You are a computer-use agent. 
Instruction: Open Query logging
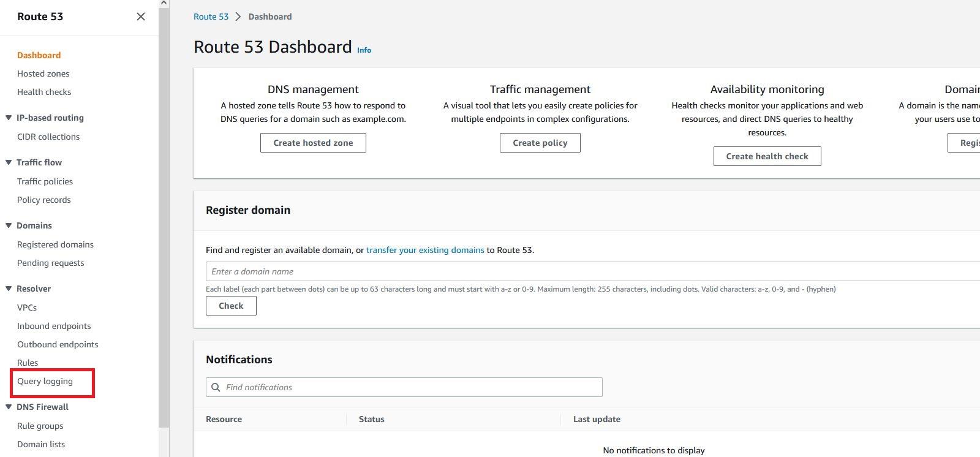point(45,381)
